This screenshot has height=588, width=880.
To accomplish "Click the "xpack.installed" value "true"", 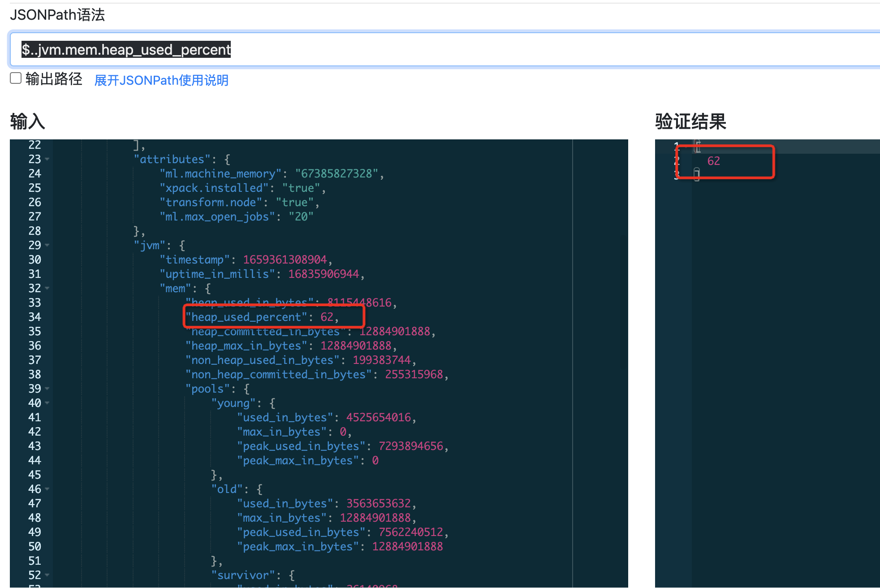I will click(x=301, y=188).
